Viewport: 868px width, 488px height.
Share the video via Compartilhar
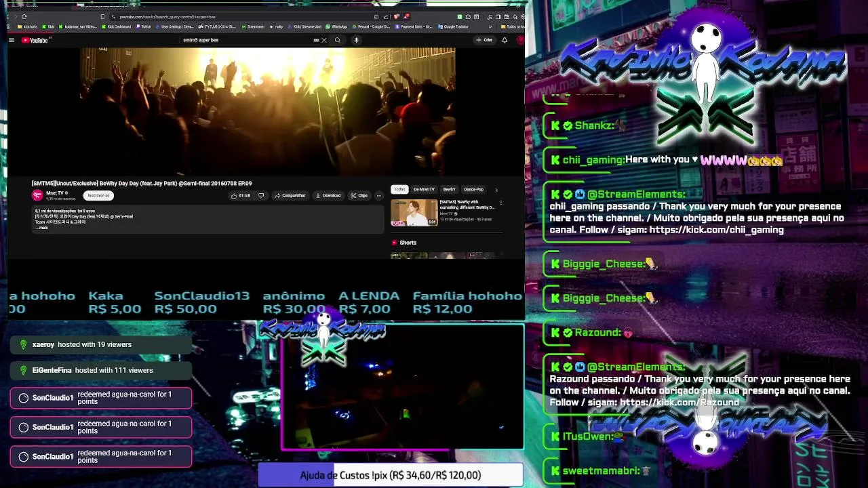(x=290, y=195)
